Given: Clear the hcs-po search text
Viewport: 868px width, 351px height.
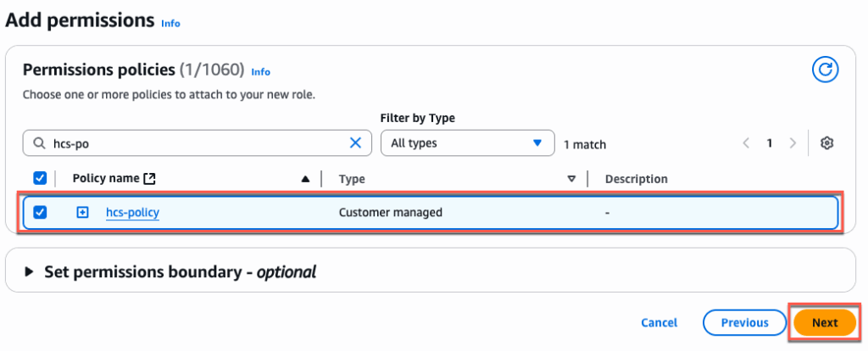Looking at the screenshot, I should [355, 143].
